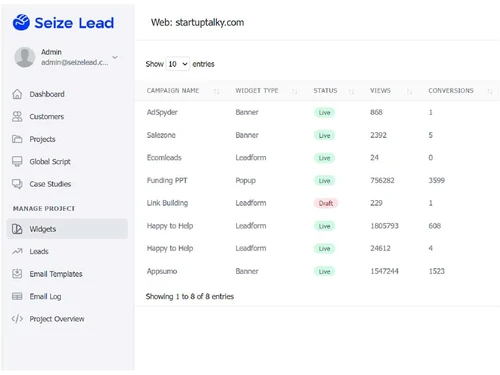500x375 pixels.
Task: Select the Link Building campaign name
Action: [x=167, y=203]
